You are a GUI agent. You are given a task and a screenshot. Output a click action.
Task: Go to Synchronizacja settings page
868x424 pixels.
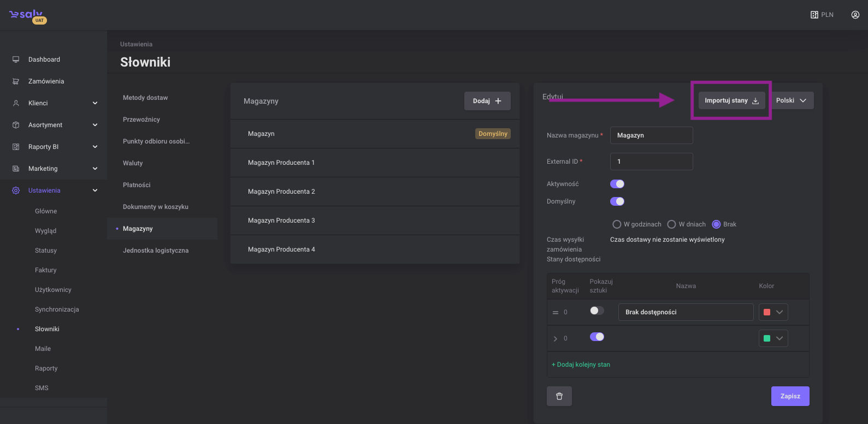pos(57,309)
